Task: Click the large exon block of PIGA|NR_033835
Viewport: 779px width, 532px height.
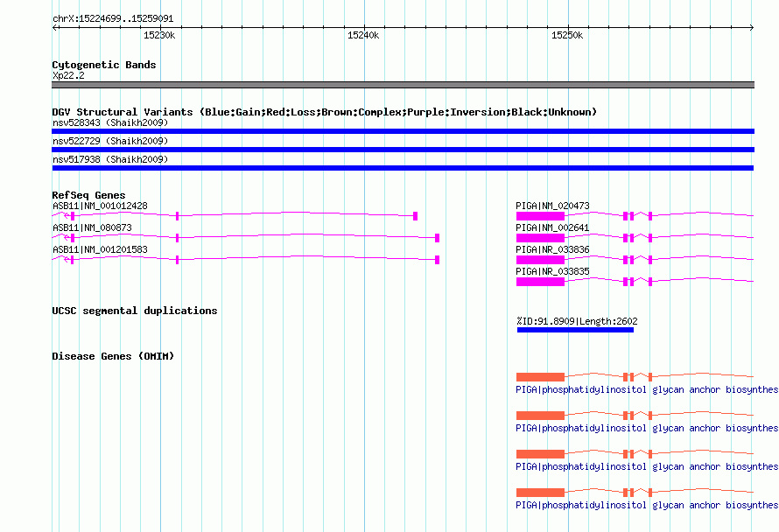Action: click(x=541, y=282)
